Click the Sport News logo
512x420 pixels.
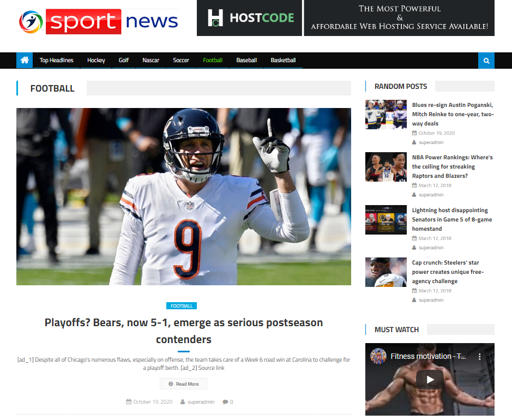[x=99, y=22]
